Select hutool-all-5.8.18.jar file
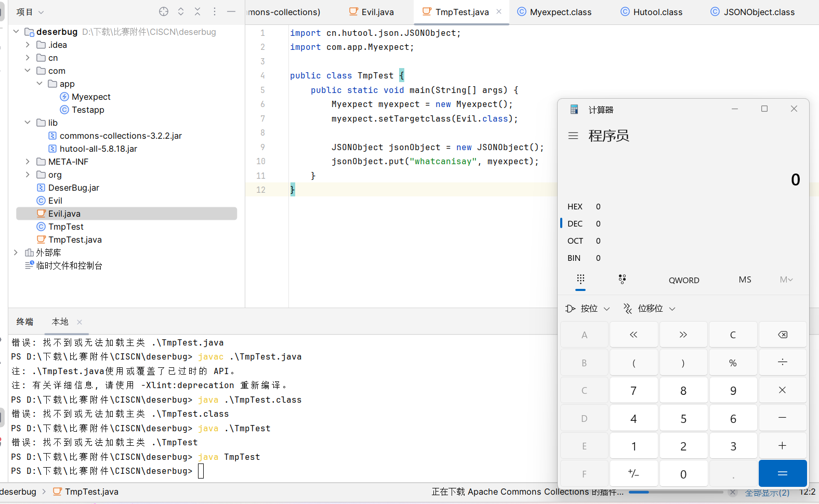Image resolution: width=819 pixels, height=504 pixels. coord(93,149)
